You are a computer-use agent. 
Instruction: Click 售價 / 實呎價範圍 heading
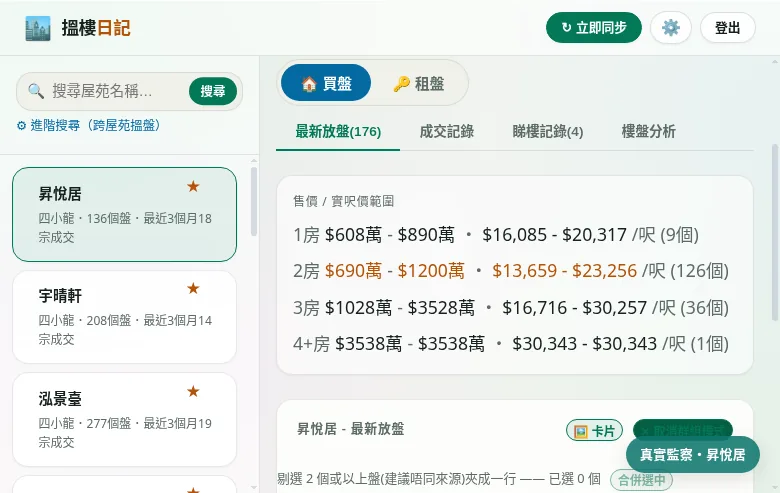(x=343, y=201)
